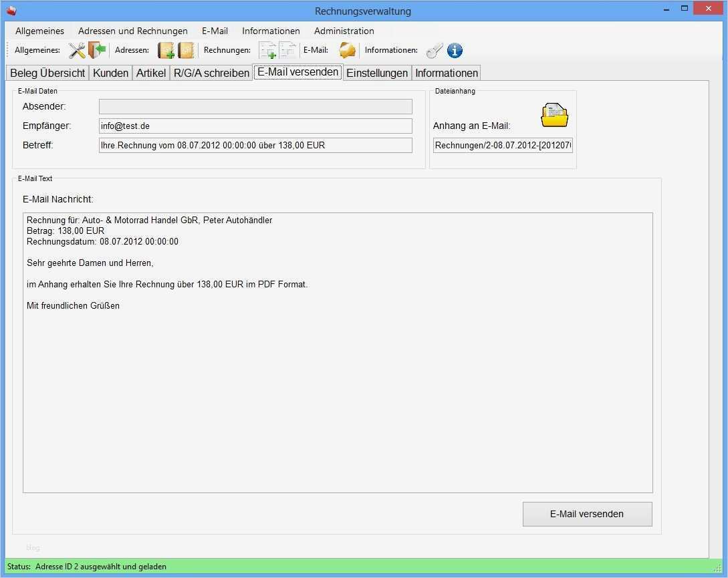Switch to the Kunden tab
Image resolution: width=728 pixels, height=578 pixels.
[110, 72]
